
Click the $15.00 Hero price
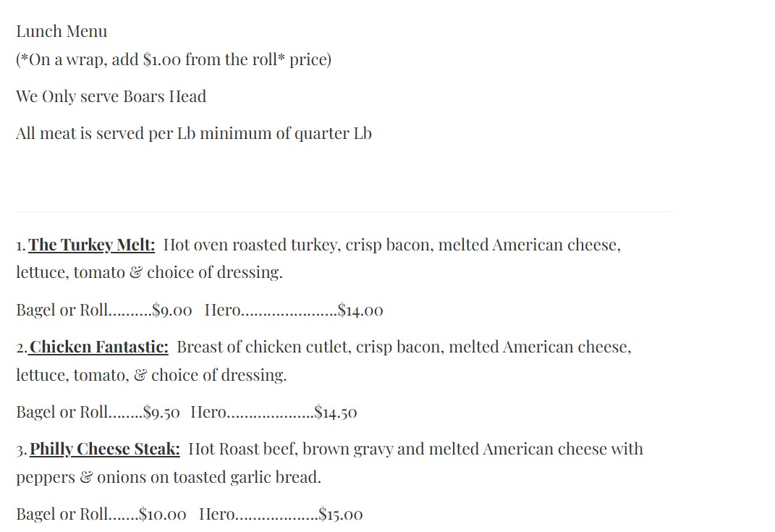[341, 515]
